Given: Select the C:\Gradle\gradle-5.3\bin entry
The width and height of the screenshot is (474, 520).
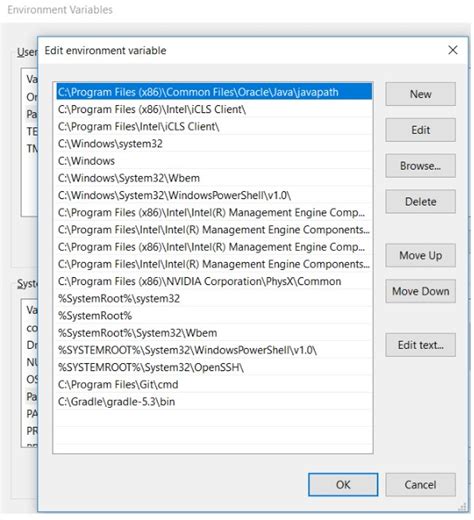Looking at the screenshot, I should 214,401.
